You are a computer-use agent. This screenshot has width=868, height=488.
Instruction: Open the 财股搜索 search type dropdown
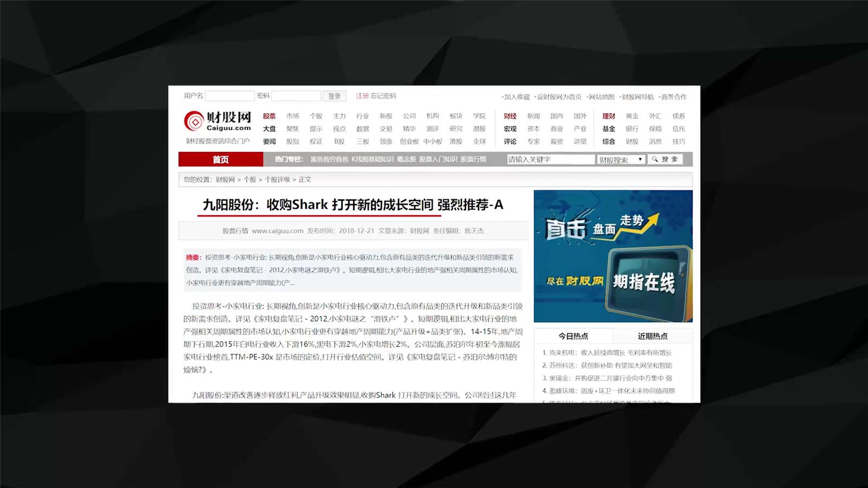(x=620, y=159)
